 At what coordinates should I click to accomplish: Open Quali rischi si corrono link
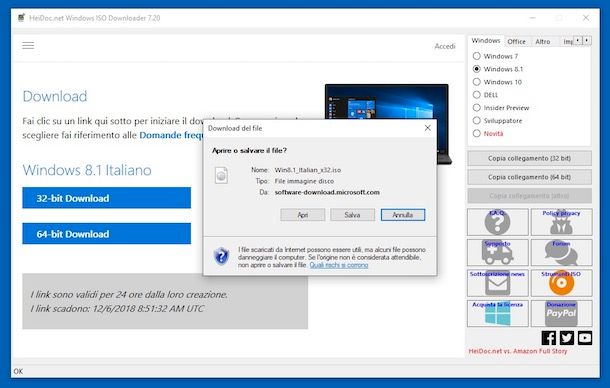point(339,265)
